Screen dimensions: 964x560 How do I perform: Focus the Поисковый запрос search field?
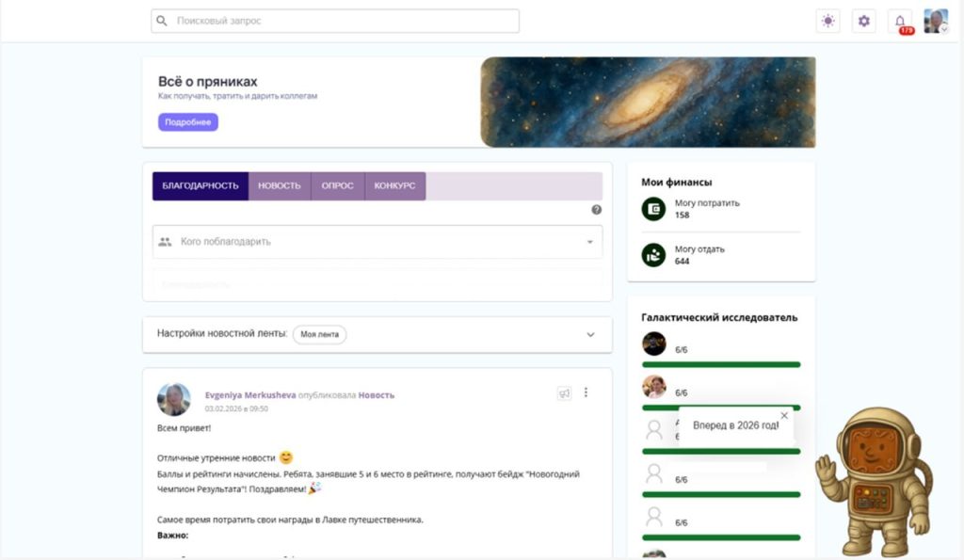click(335, 21)
